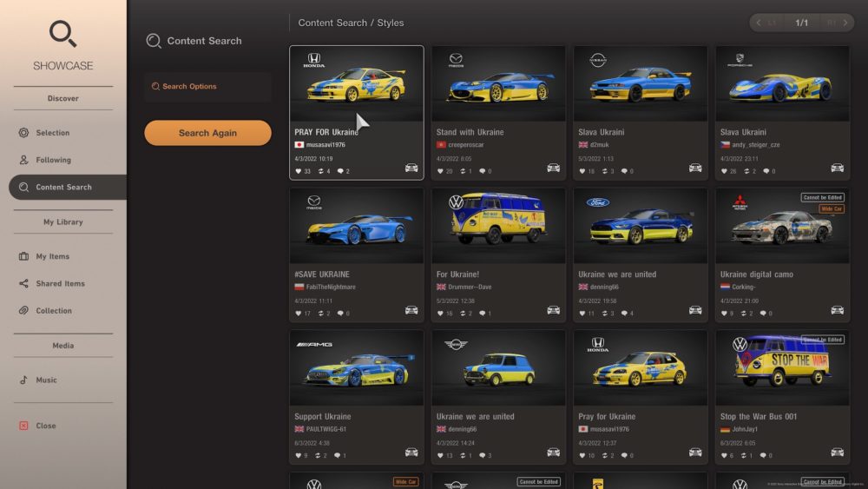This screenshot has height=489, width=868.
Task: Open the Selection sidebar item
Action: coord(53,133)
